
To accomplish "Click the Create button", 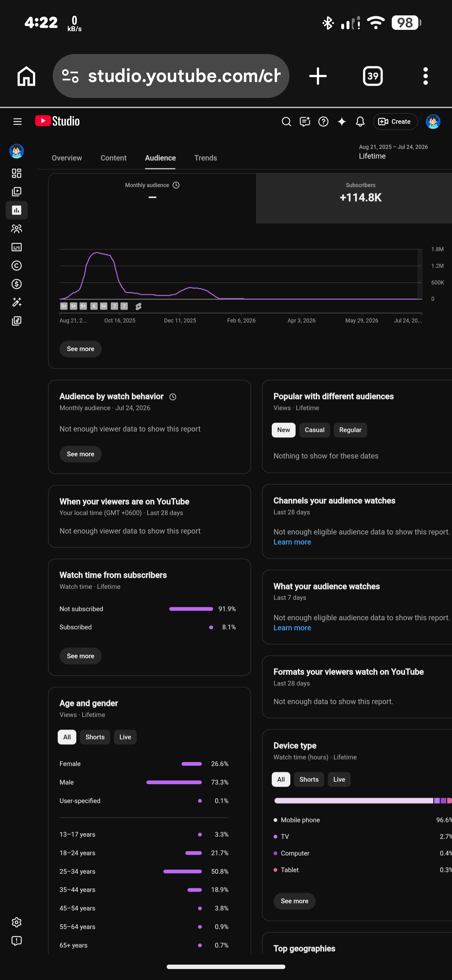I will point(395,122).
